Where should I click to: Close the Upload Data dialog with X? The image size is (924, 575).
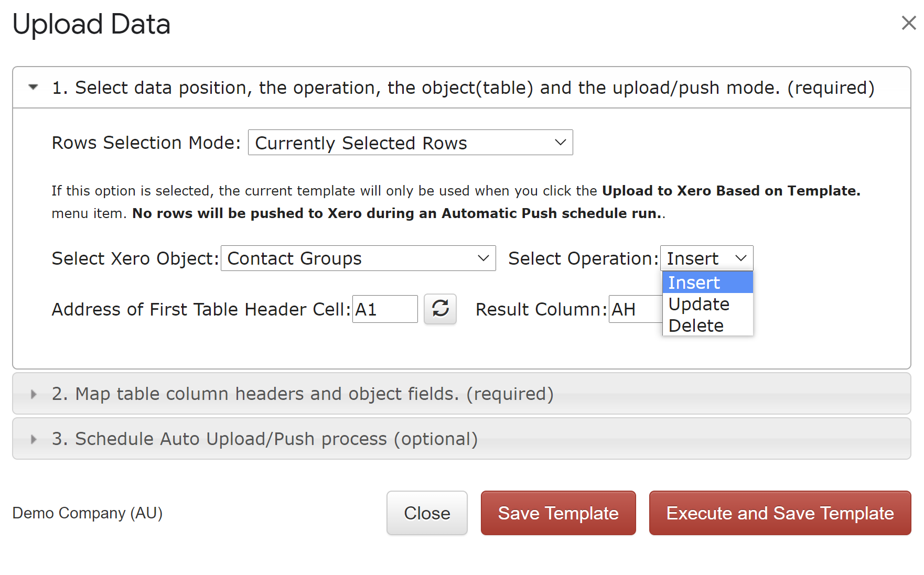(908, 23)
